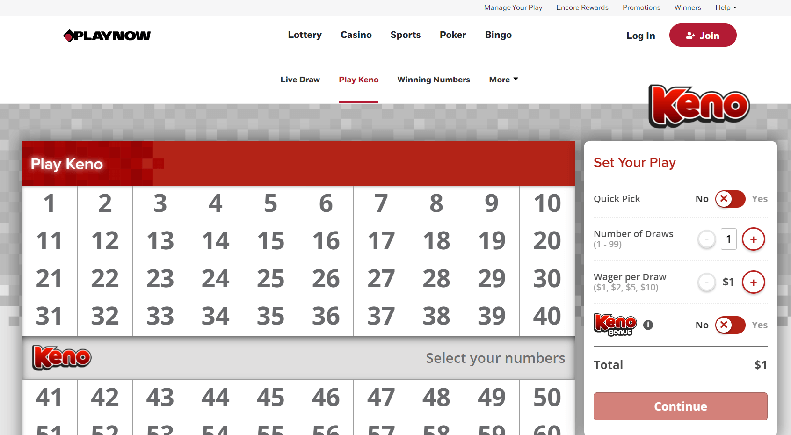Select Keno number 27
Screen dimensions: 791x435
[381, 279]
